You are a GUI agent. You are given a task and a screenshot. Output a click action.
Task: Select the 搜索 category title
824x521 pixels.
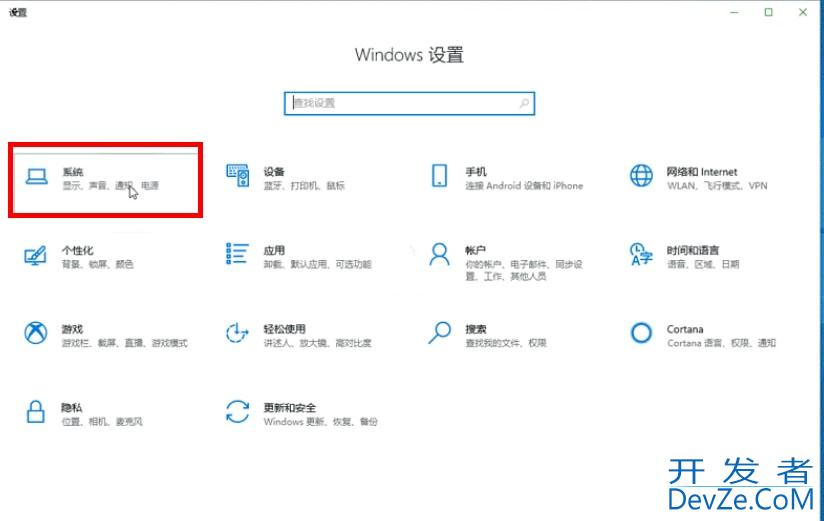(x=476, y=329)
